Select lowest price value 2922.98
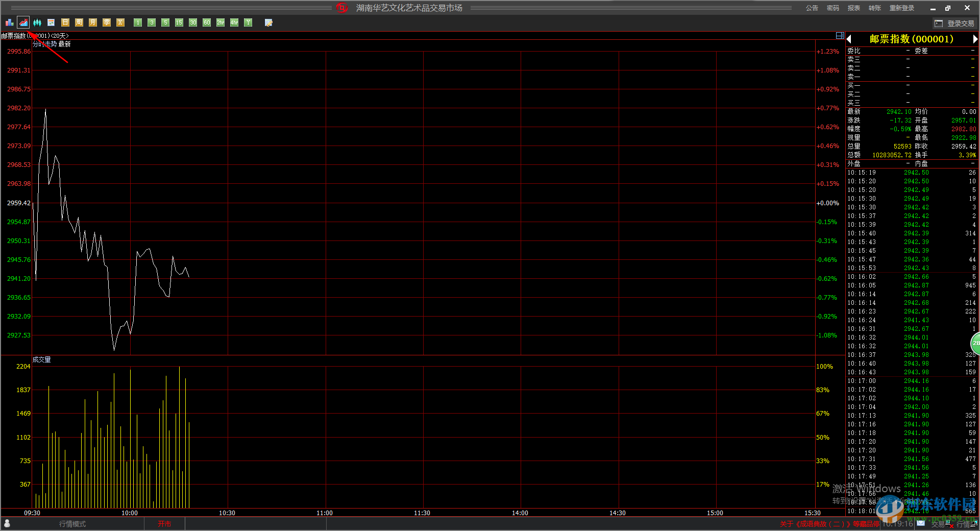980x531 pixels. (964, 138)
